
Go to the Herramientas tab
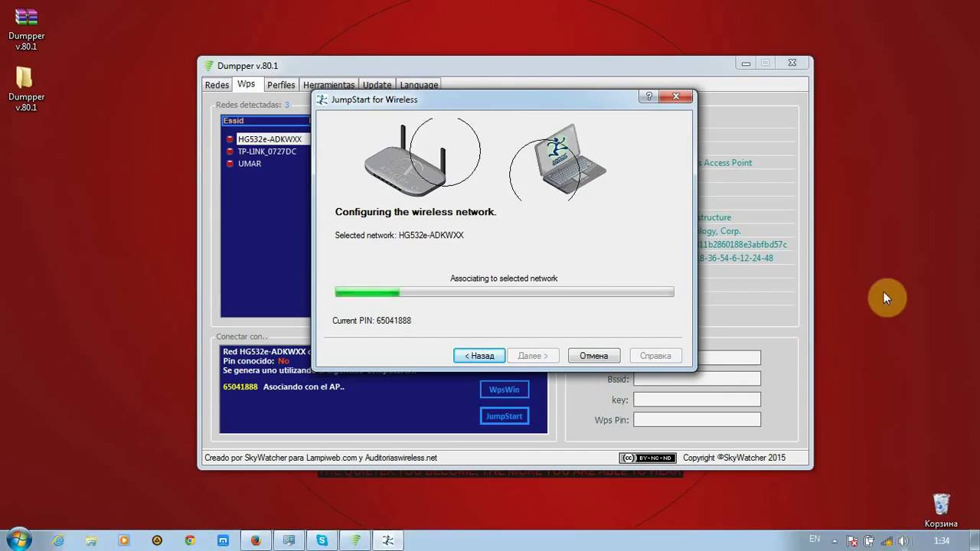(x=328, y=85)
